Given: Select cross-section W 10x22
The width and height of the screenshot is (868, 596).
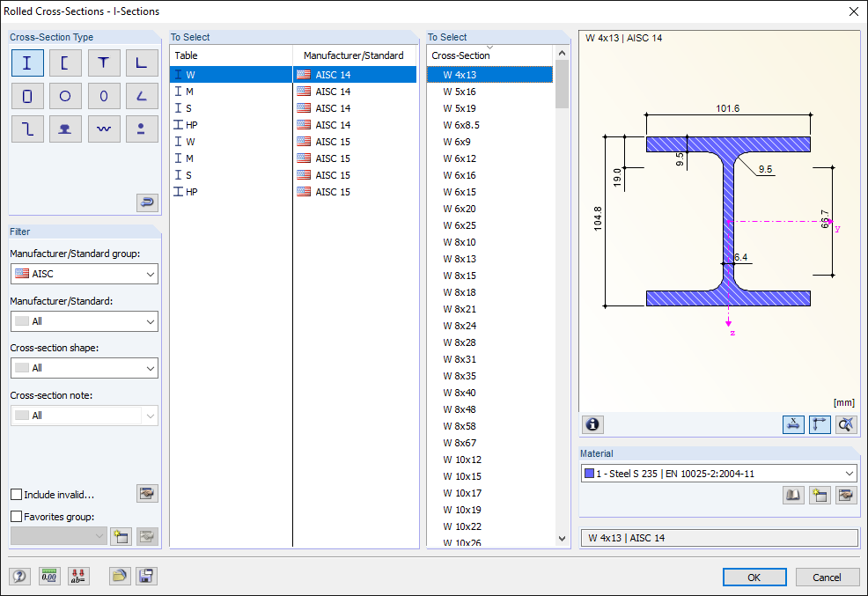Looking at the screenshot, I should (x=490, y=526).
